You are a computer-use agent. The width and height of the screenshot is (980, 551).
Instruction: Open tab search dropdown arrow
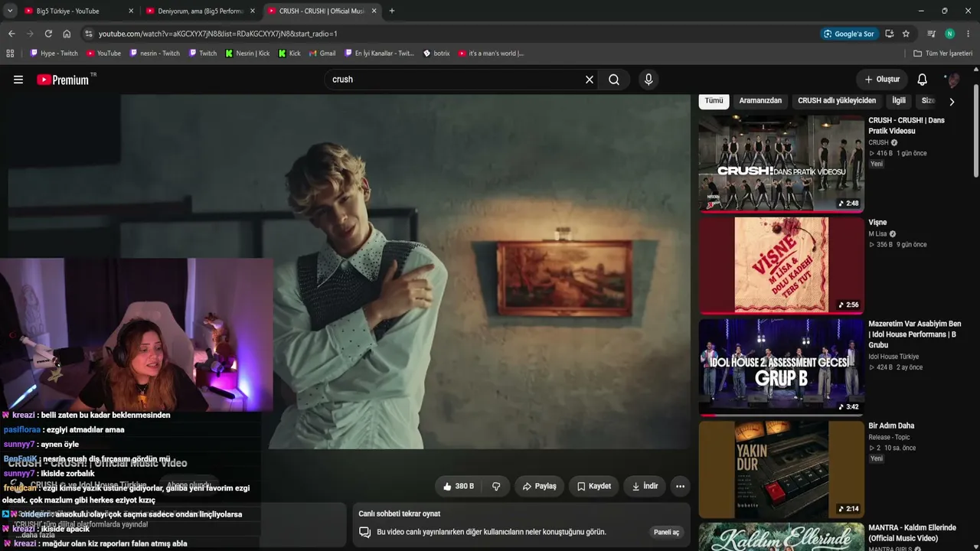tap(10, 11)
